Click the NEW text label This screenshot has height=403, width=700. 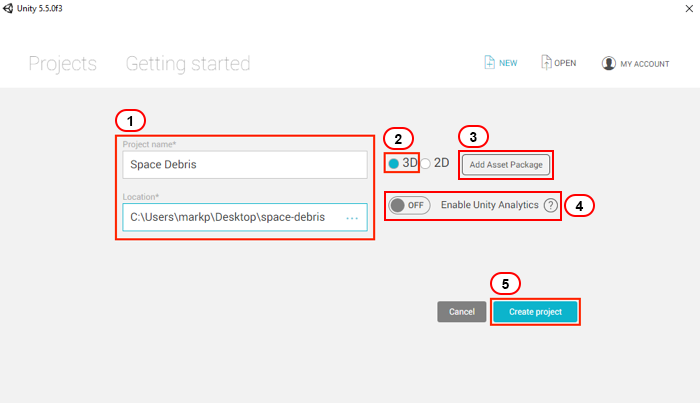[x=508, y=63]
